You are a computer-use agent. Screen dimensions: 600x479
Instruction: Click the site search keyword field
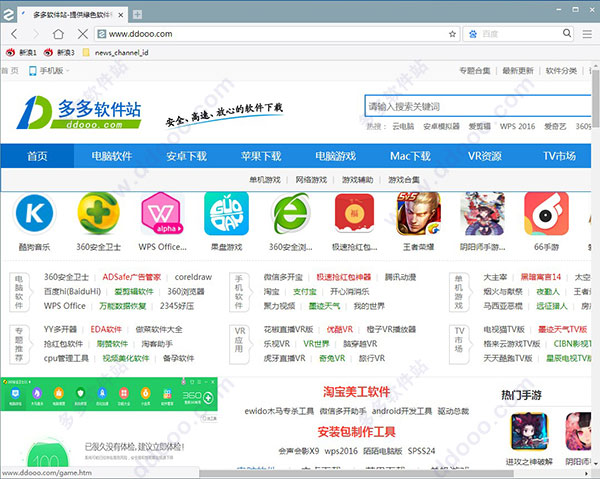tap(478, 106)
